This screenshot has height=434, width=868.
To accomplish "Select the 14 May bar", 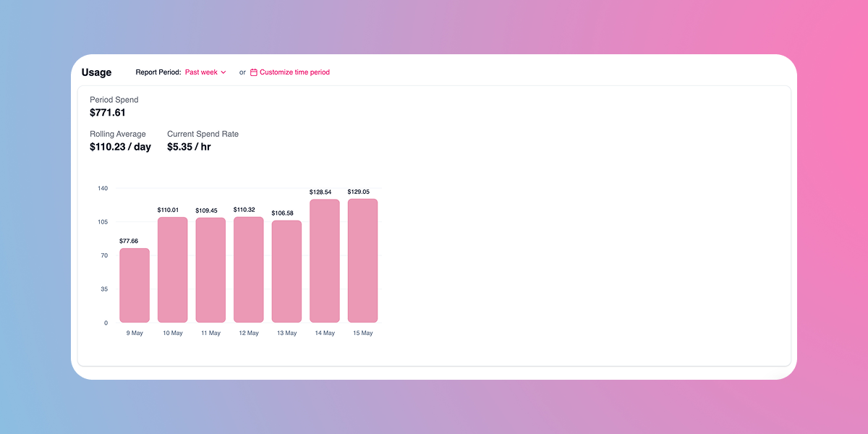I will click(325, 261).
